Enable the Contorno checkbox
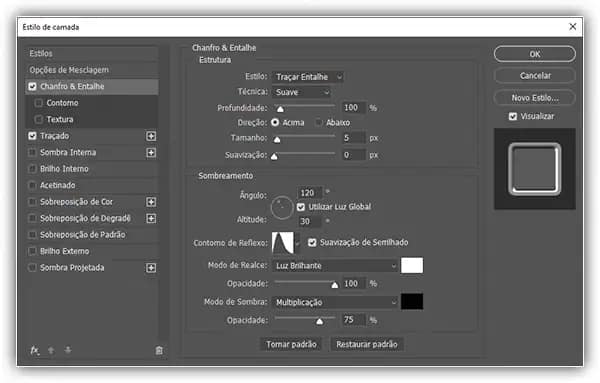Image resolution: width=600 pixels, height=383 pixels. tap(39, 103)
